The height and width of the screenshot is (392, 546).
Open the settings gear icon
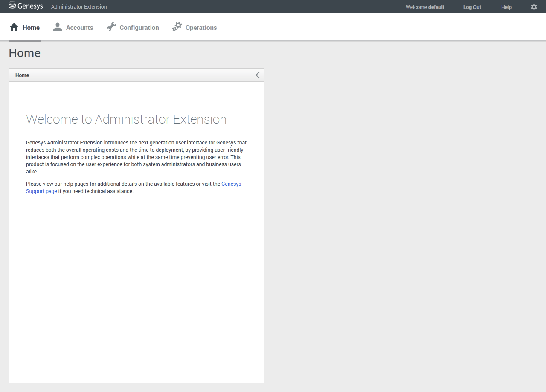(534, 7)
